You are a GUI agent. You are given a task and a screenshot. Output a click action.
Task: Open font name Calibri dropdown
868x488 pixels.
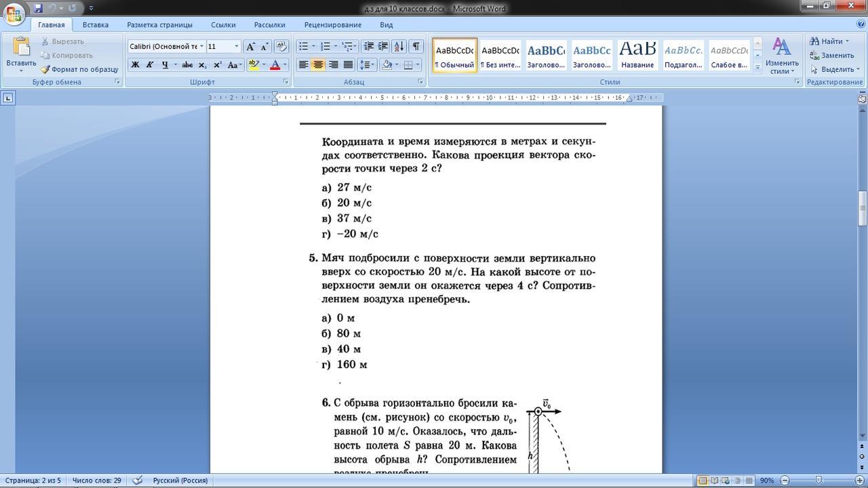(x=201, y=46)
